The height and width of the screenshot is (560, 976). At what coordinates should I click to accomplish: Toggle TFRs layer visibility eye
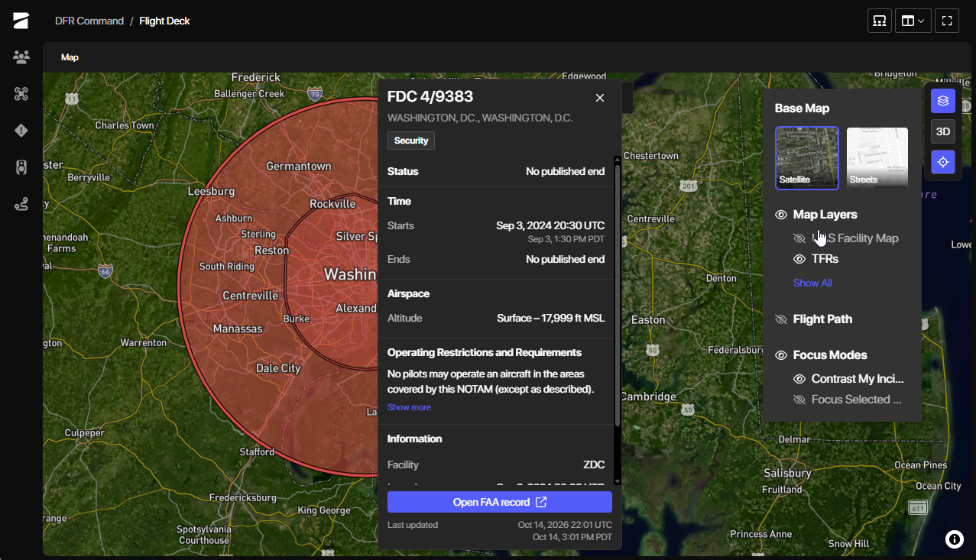pos(799,259)
